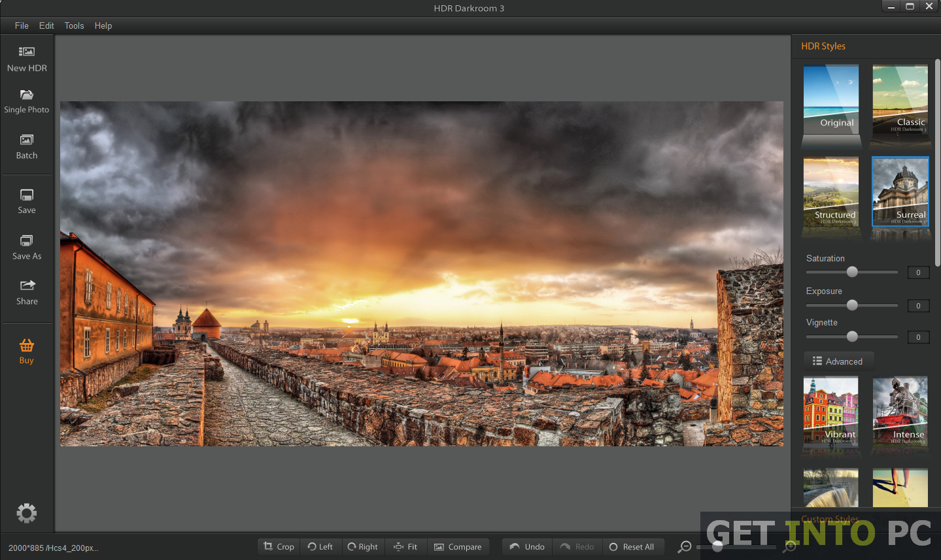This screenshot has width=941, height=560.
Task: Share the current image
Action: 26,291
